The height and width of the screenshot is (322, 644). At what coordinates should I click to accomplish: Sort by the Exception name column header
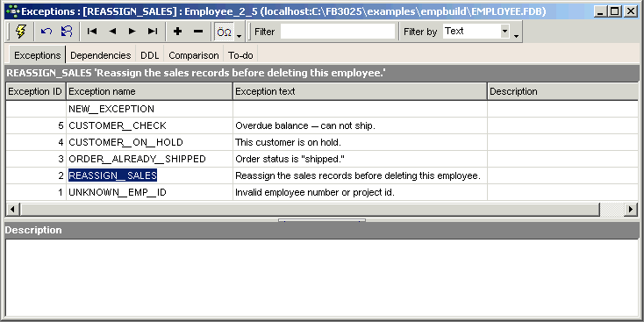pyautogui.click(x=149, y=91)
